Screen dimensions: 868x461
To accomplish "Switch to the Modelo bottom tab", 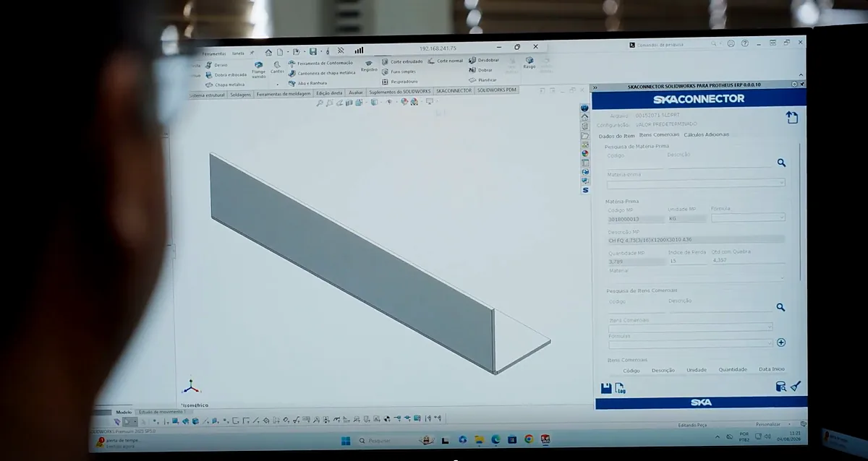I will pyautogui.click(x=124, y=412).
